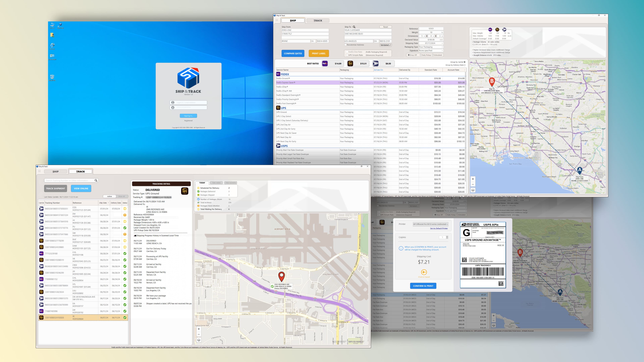Viewport: 644px width, 362px height.
Task: Switch to SHIP tab in Track window
Action: click(56, 172)
